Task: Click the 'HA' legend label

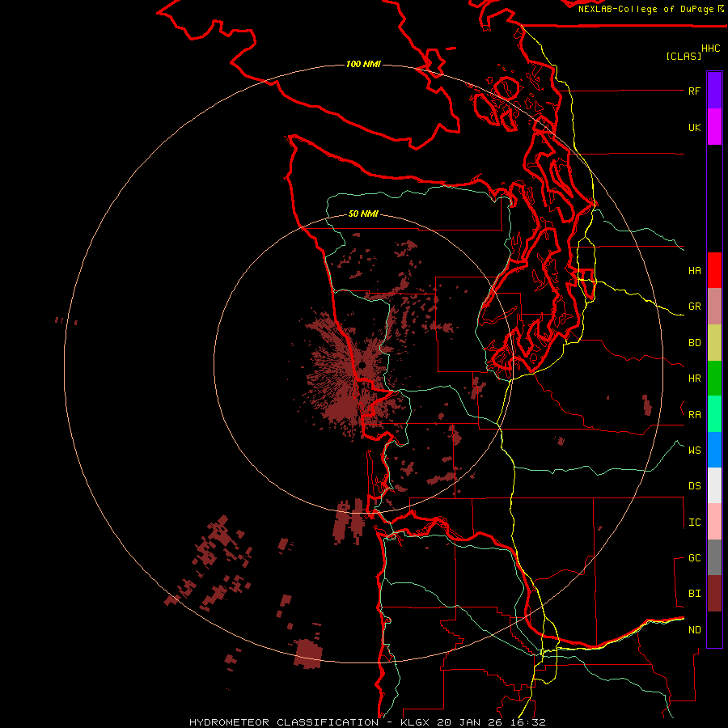Action: (694, 271)
